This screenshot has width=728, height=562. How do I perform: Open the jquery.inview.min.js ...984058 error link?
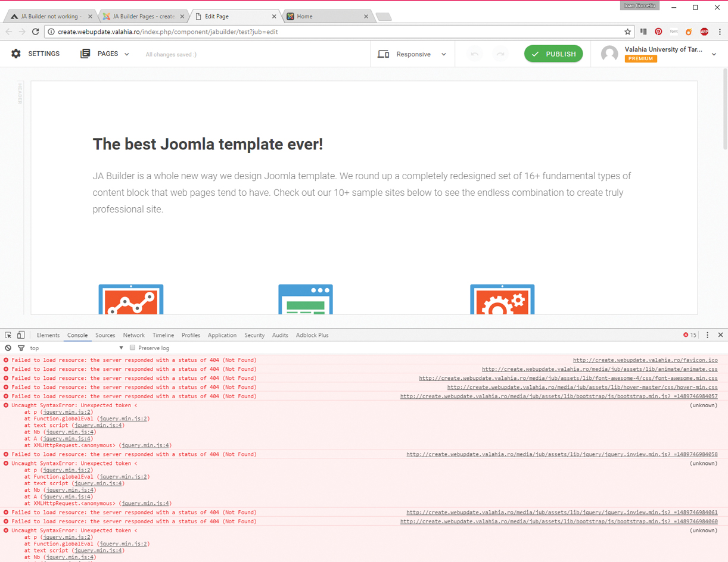coord(562,454)
